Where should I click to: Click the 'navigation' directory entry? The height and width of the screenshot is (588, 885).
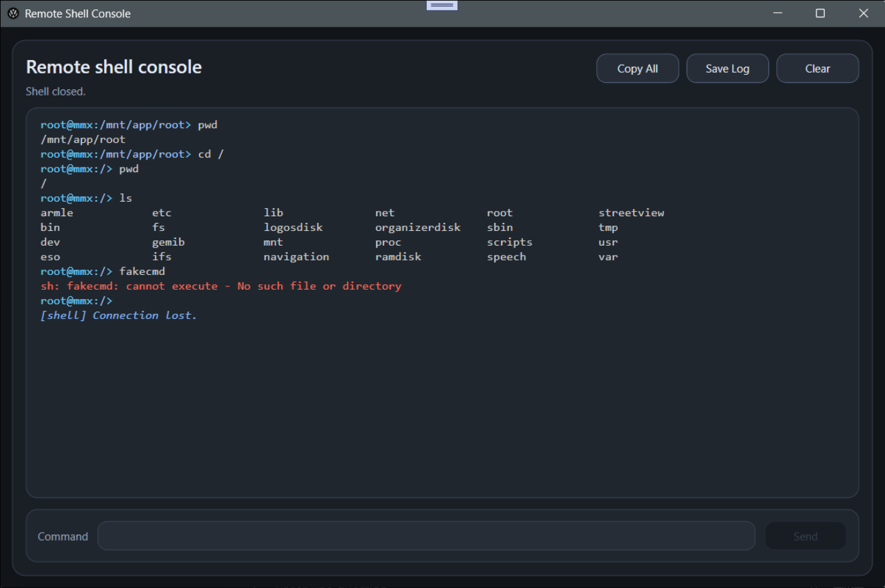tap(296, 256)
